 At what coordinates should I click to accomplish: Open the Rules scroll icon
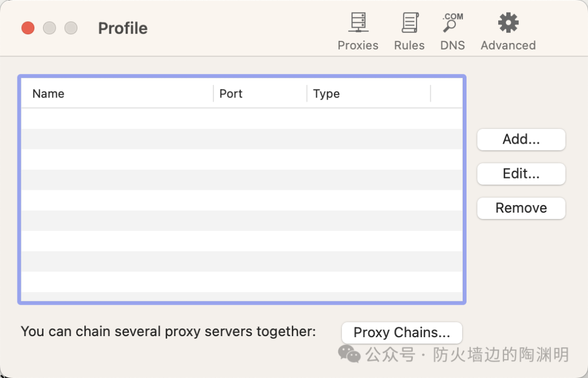409,23
